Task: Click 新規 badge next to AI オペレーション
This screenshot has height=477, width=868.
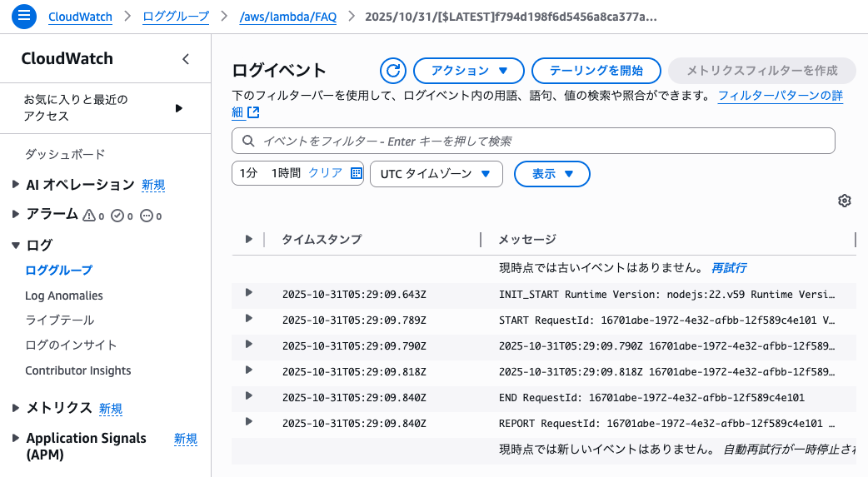Action: pyautogui.click(x=153, y=185)
